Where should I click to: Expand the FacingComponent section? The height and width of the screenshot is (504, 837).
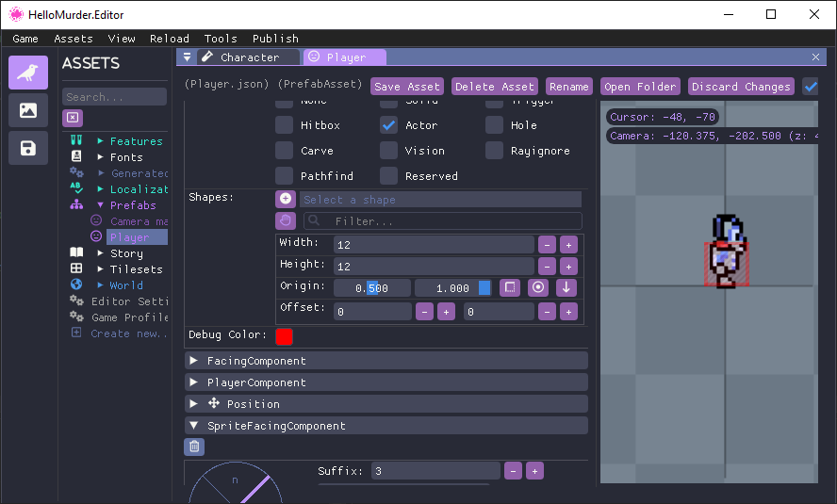193,361
